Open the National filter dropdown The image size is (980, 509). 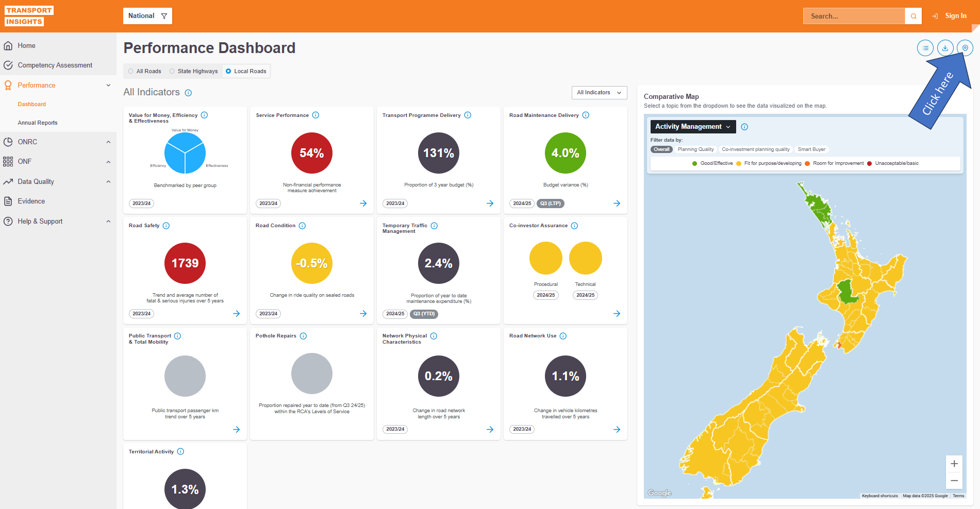coord(147,16)
